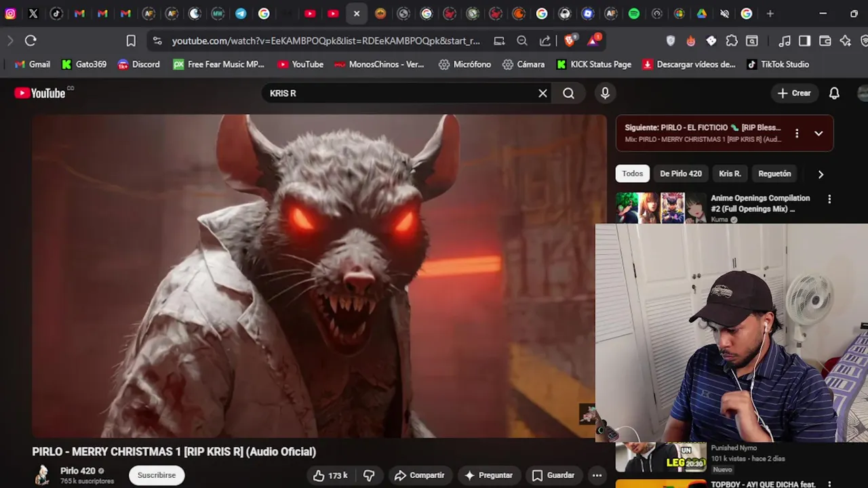
Task: Click the zoom magnifier icon in address bar
Action: pyautogui.click(x=522, y=41)
